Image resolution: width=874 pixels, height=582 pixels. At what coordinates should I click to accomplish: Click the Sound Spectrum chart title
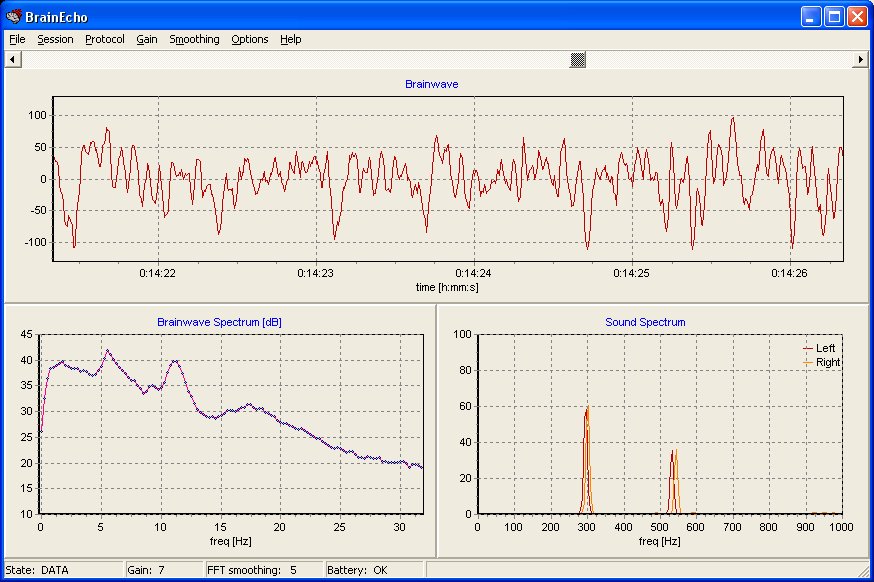click(645, 322)
